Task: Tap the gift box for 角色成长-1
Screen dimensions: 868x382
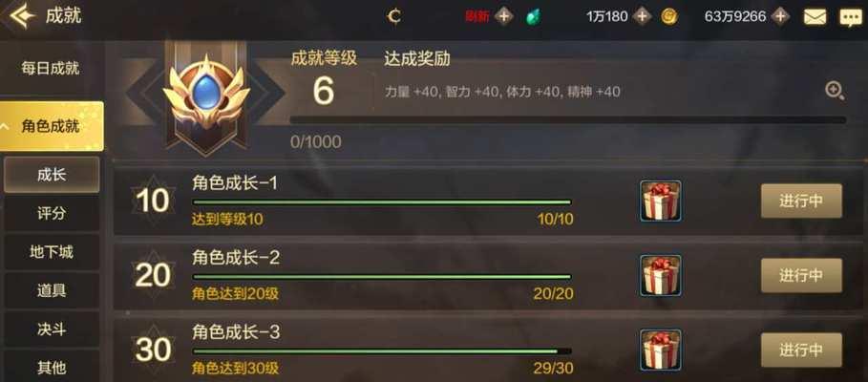Action: (x=661, y=201)
